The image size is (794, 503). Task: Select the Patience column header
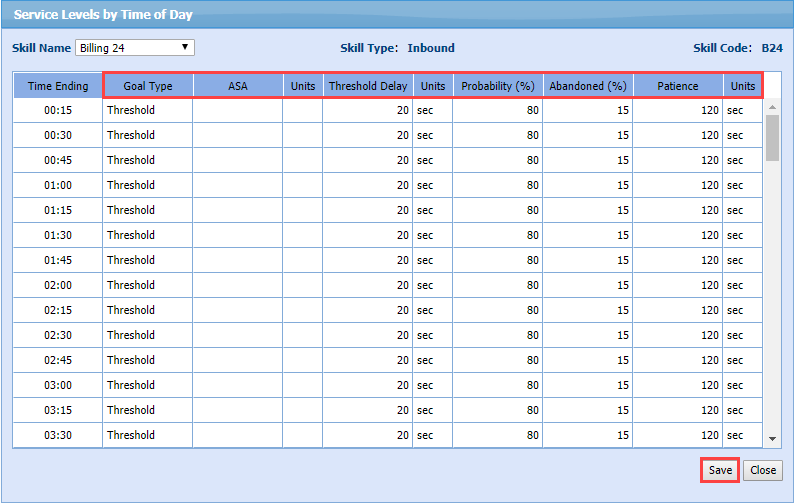[x=677, y=86]
